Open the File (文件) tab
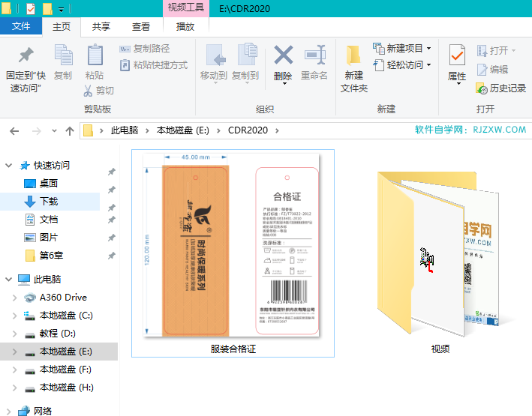 pos(21,26)
